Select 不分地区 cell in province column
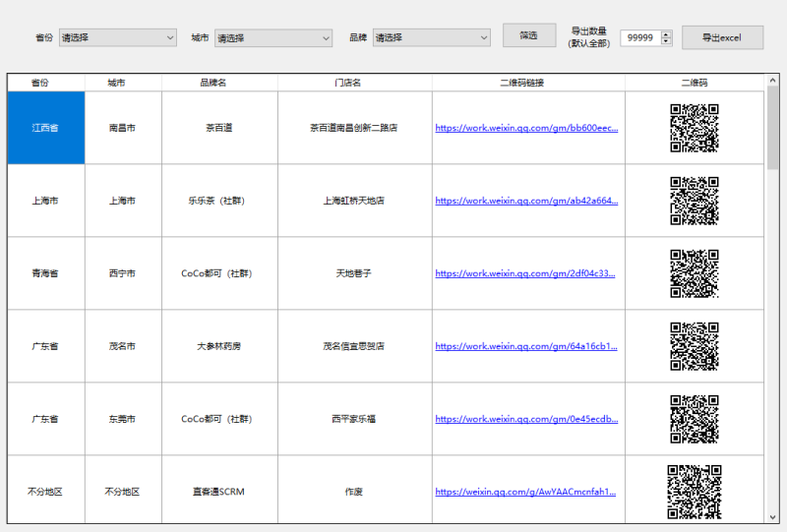 coord(46,490)
